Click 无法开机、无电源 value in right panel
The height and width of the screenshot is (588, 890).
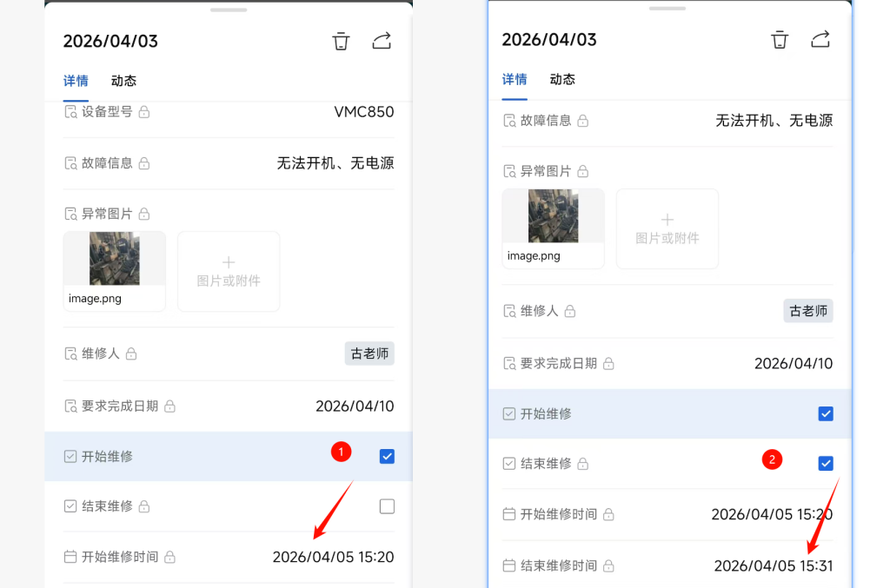(774, 121)
